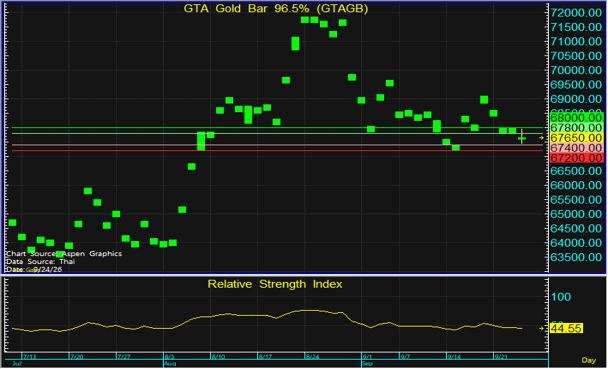This screenshot has height=369, width=608.
Task: Click the chart title GTA Gold Bar 96.5% (GTAGB)
Action: pyautogui.click(x=276, y=9)
